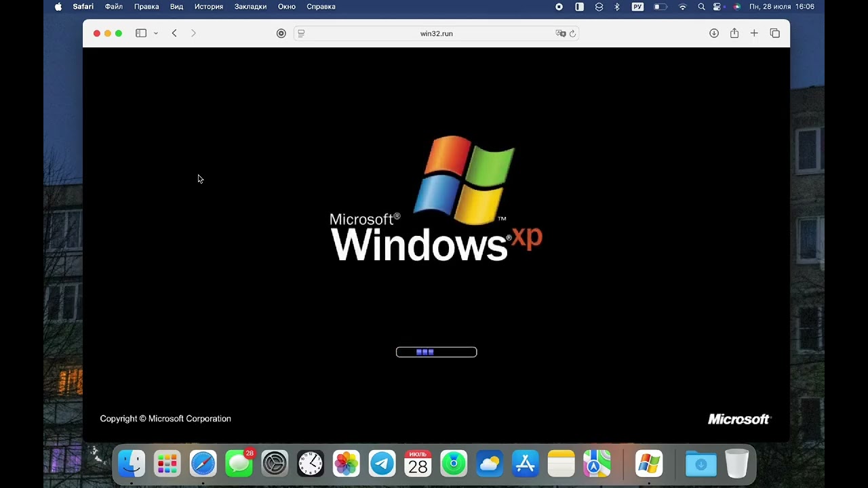Image resolution: width=868 pixels, height=488 pixels.
Task: Open the Safari menu
Action: pos(83,7)
